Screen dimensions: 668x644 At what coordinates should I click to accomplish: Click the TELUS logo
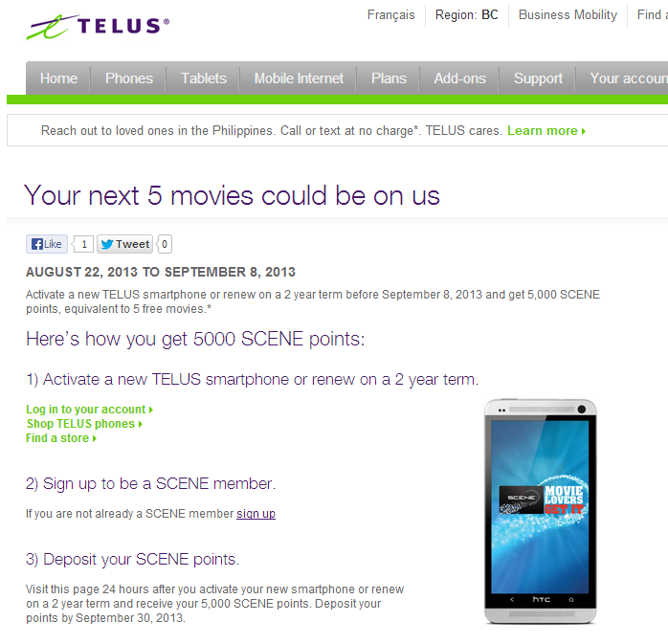(x=98, y=27)
